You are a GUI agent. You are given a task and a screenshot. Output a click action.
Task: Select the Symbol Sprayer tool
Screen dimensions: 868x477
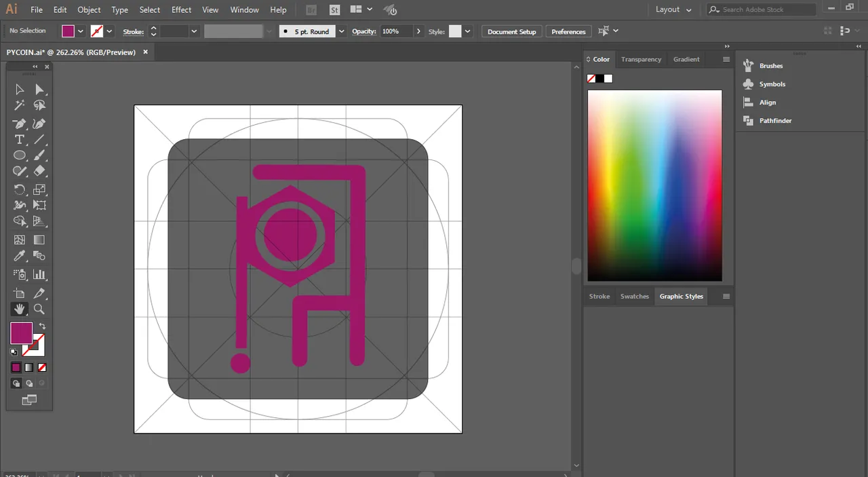(20, 274)
